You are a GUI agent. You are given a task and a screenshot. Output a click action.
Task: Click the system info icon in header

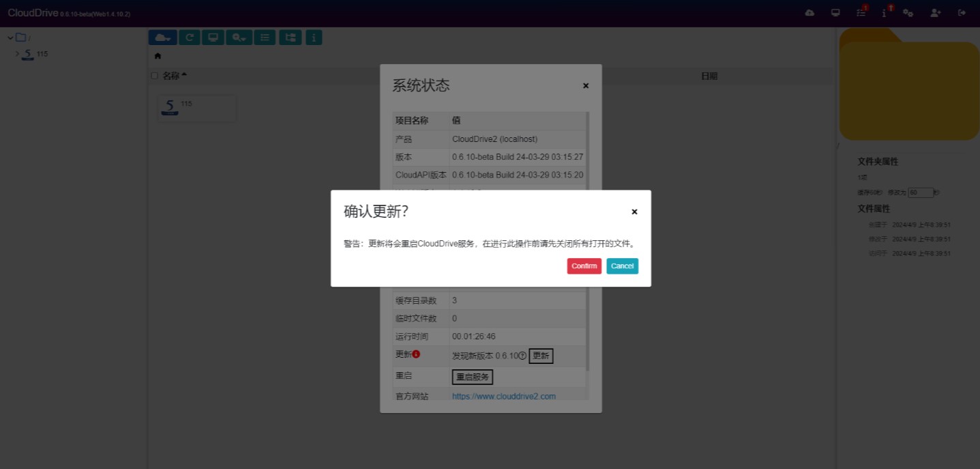[x=885, y=13]
